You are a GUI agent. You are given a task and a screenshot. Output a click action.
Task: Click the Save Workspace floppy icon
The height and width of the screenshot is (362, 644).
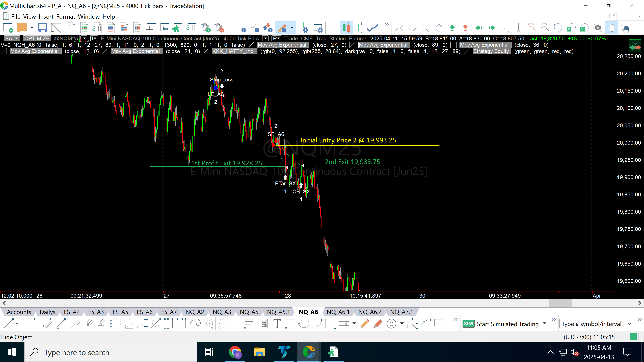[43, 28]
